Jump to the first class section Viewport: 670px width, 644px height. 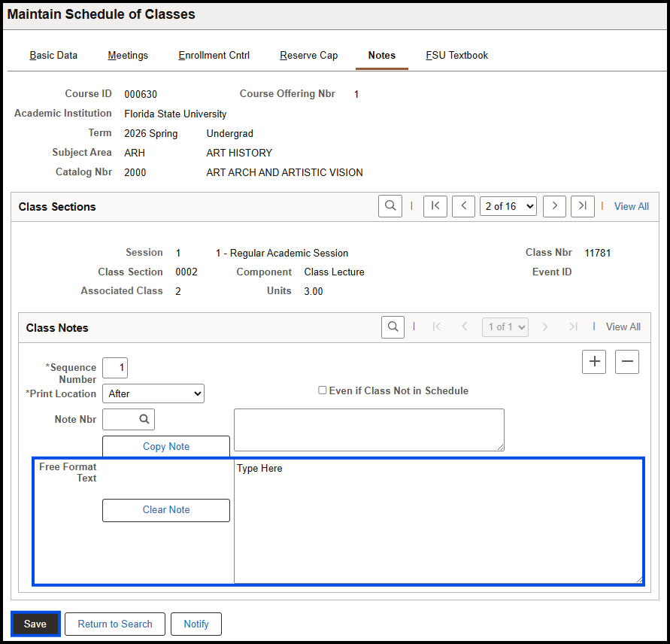tap(435, 205)
